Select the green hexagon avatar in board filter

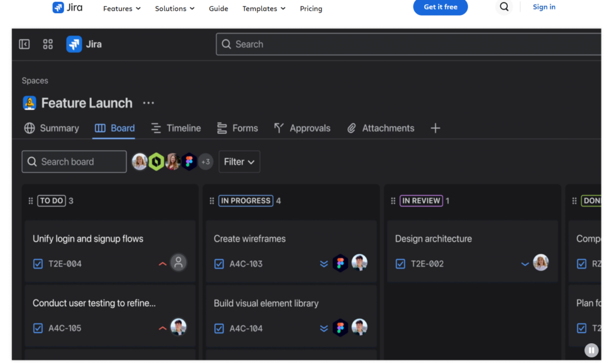pos(156,162)
